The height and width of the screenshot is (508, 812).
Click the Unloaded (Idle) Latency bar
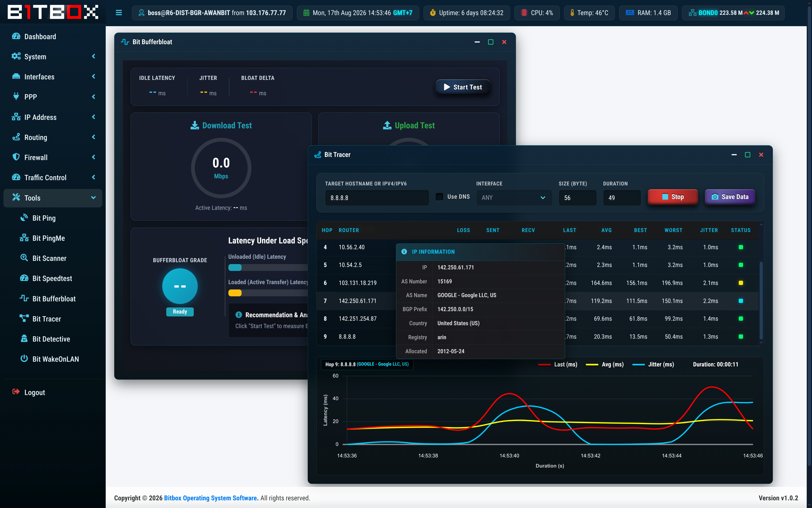(x=268, y=267)
